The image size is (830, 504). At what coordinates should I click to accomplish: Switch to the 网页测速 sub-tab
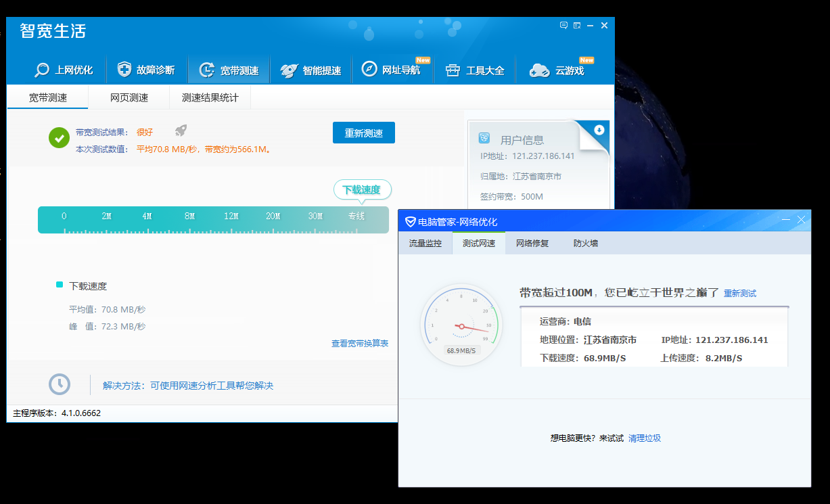129,97
